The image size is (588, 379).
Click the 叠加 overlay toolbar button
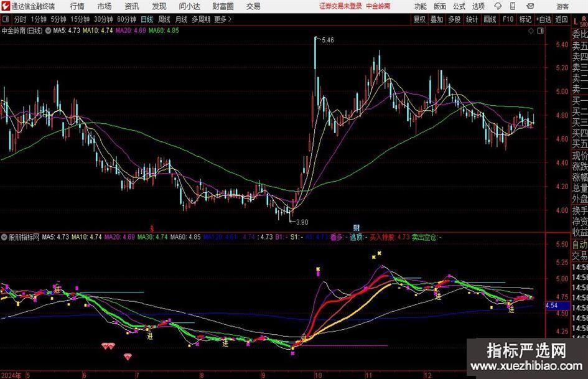tap(437, 19)
